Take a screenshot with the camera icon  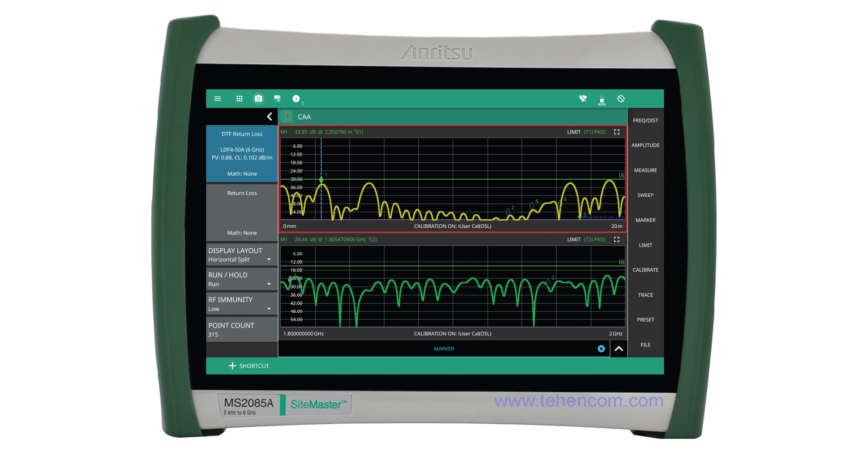pos(258,98)
